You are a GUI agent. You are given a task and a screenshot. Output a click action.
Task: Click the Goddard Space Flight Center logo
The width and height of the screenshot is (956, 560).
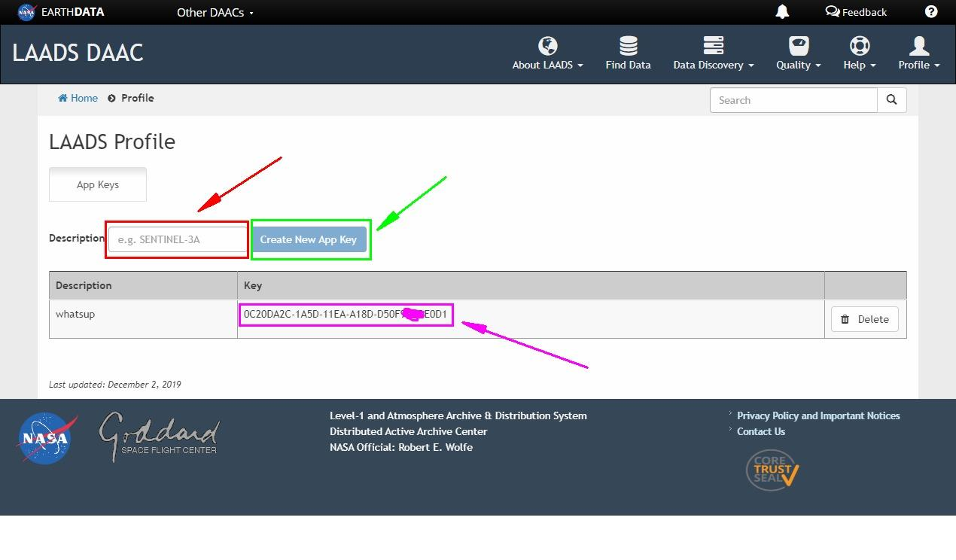159,436
